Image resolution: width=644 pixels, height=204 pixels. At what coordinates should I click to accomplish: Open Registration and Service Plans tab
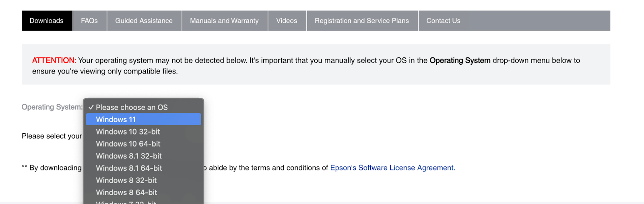click(361, 21)
